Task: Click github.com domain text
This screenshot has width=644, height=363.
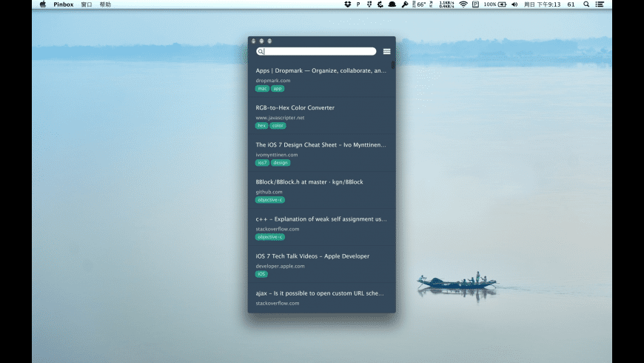Action: [x=269, y=192]
